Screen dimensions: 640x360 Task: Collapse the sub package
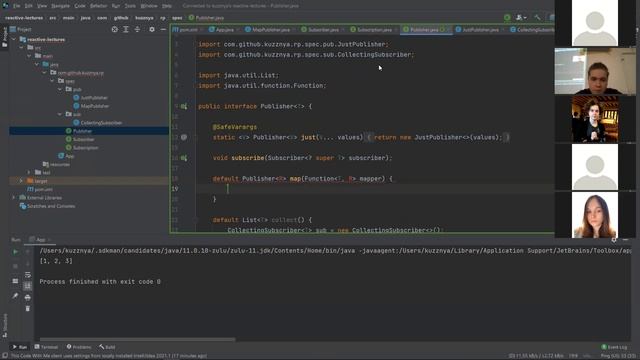[60, 114]
